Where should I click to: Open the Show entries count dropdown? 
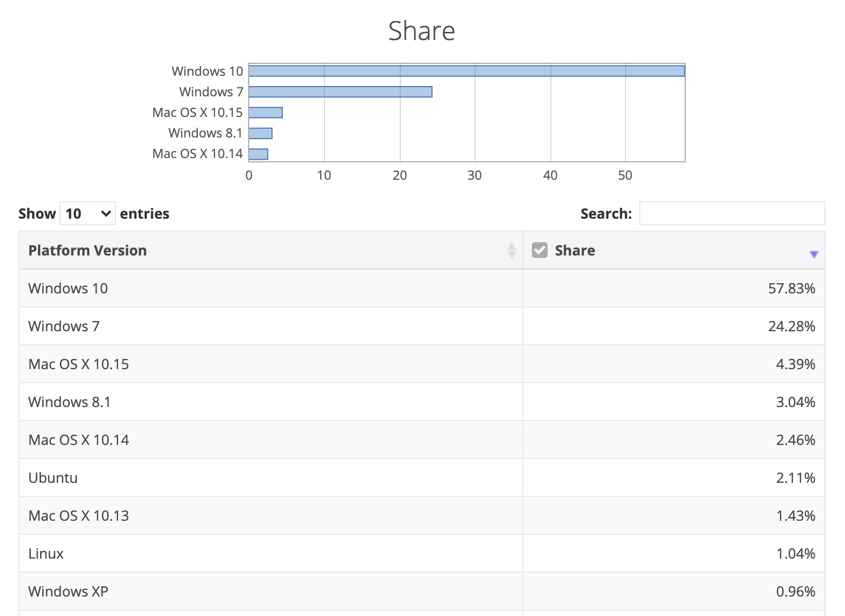coord(87,213)
